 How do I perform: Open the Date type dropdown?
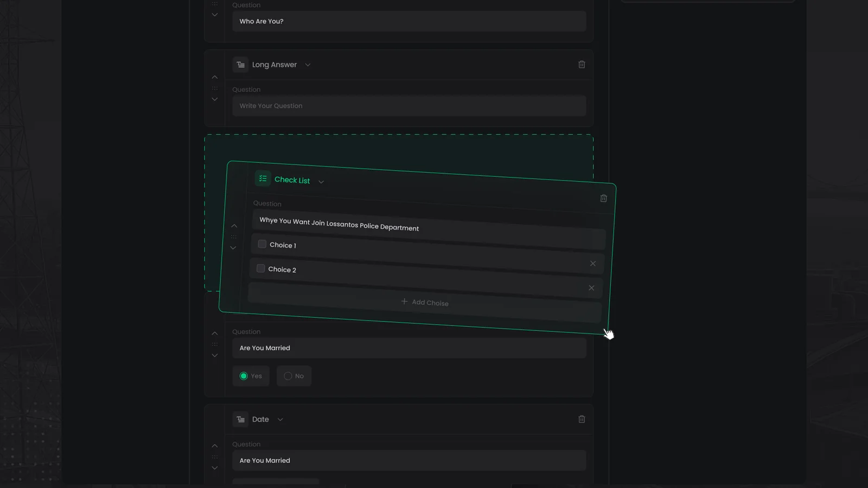(280, 420)
